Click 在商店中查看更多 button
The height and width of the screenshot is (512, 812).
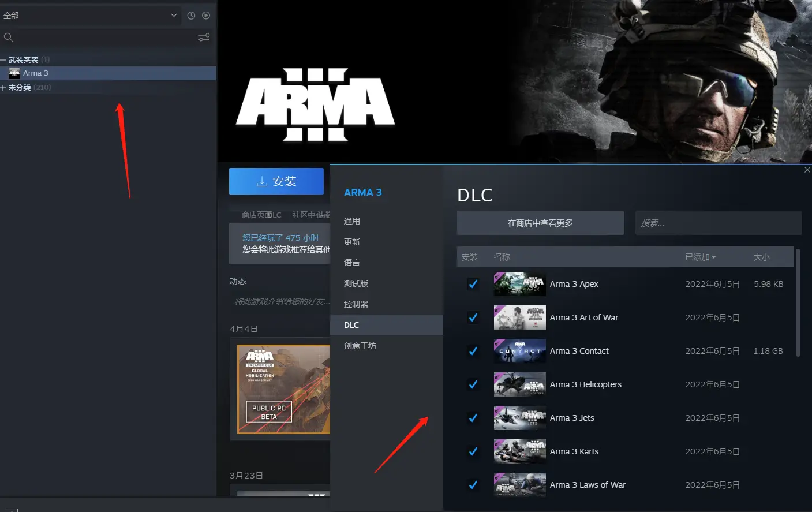point(540,223)
